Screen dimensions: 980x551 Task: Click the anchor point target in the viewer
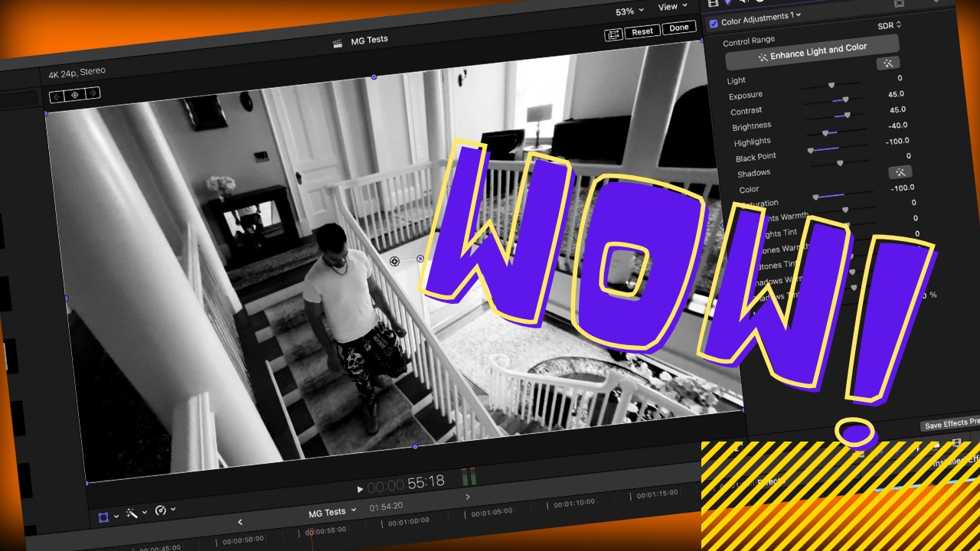[395, 261]
